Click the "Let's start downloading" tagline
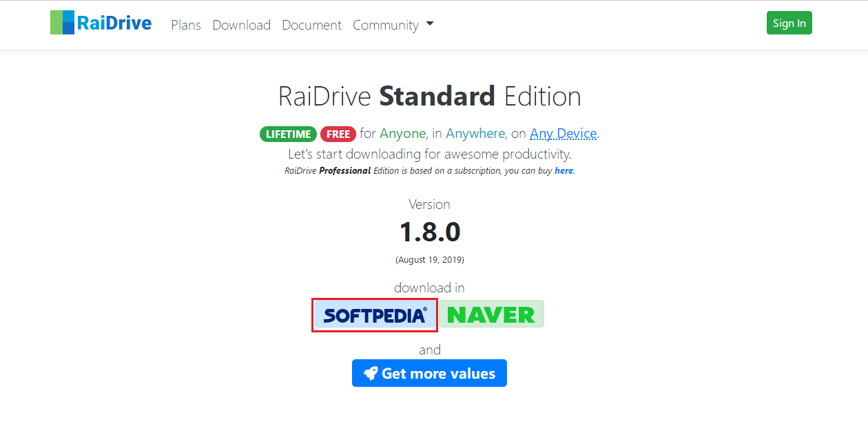 [x=430, y=153]
